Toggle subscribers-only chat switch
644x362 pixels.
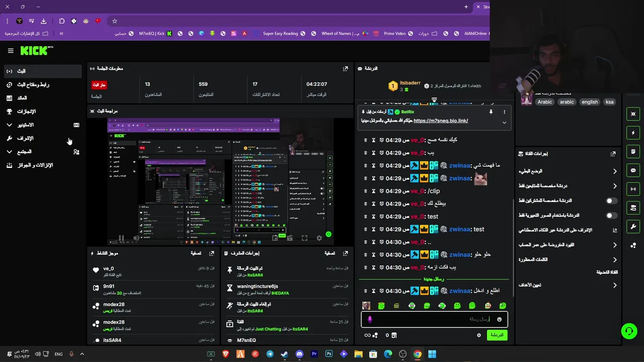(611, 201)
